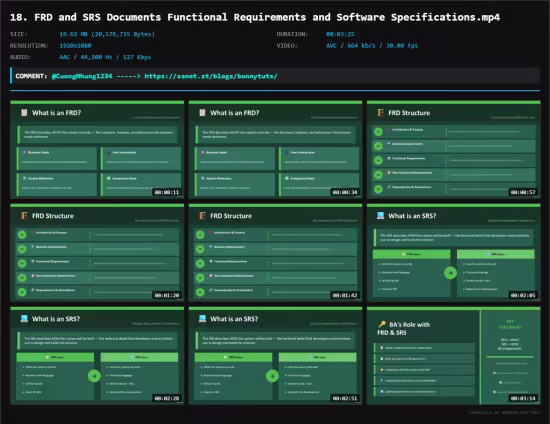Click the 00:01:20 timestamp badge
Screen dimensions: 550x424
tap(167, 295)
